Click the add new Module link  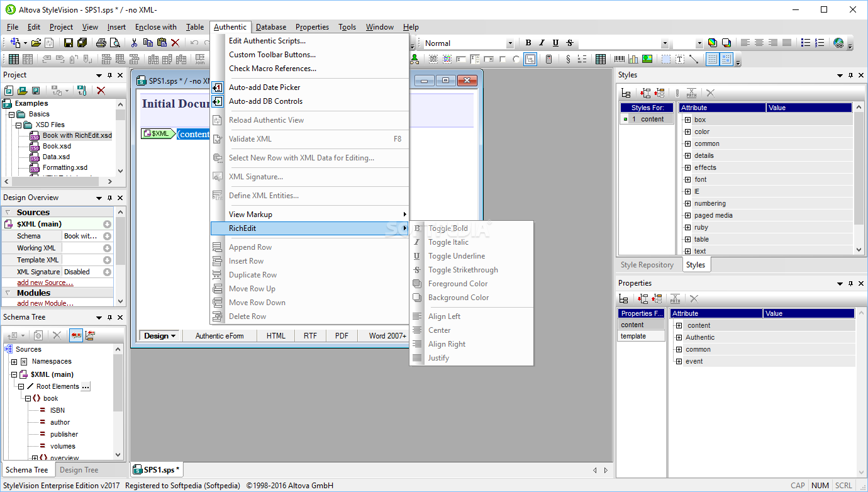click(45, 303)
